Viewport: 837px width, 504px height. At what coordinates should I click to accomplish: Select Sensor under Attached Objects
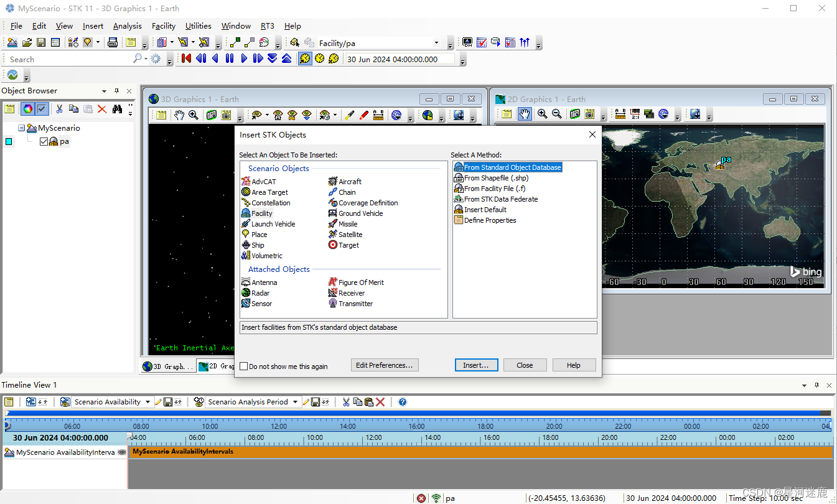click(x=257, y=304)
